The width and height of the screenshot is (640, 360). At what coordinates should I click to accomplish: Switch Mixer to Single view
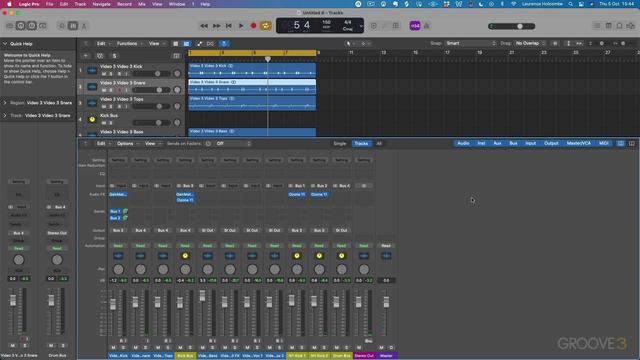(340, 144)
